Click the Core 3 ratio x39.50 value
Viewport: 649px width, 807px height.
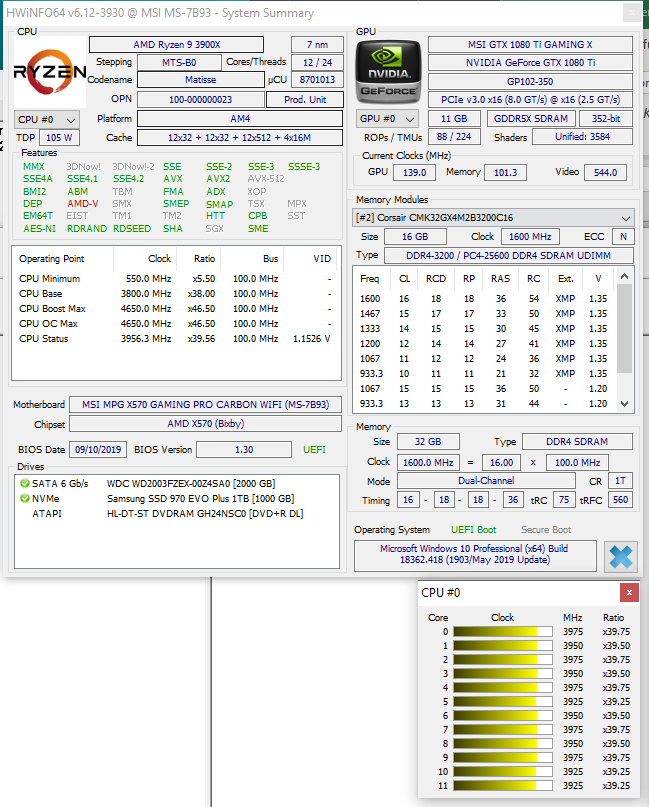coord(616,673)
